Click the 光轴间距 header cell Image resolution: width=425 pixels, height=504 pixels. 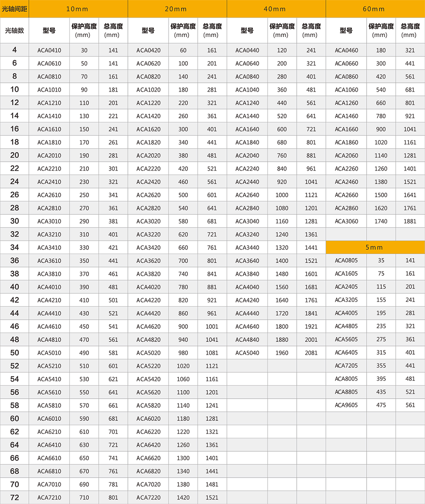pyautogui.click(x=14, y=9)
